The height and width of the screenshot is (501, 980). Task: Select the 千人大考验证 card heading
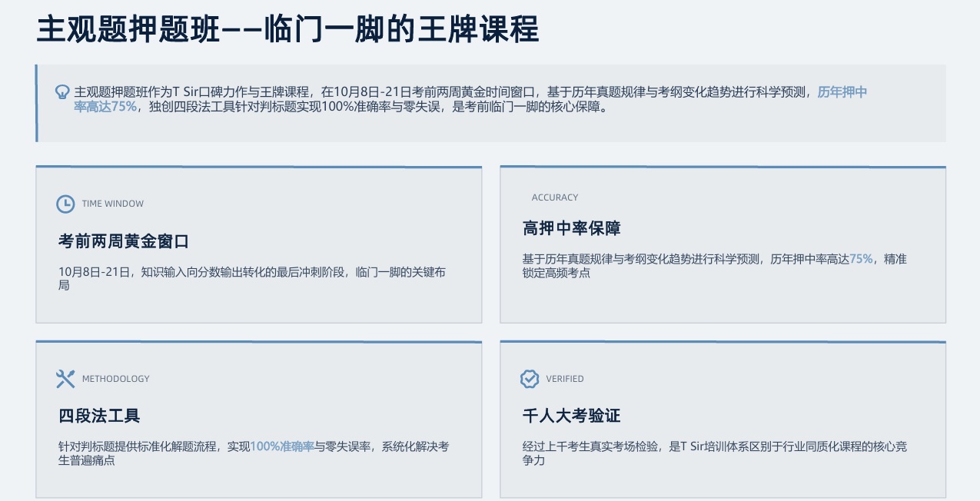pos(571,416)
